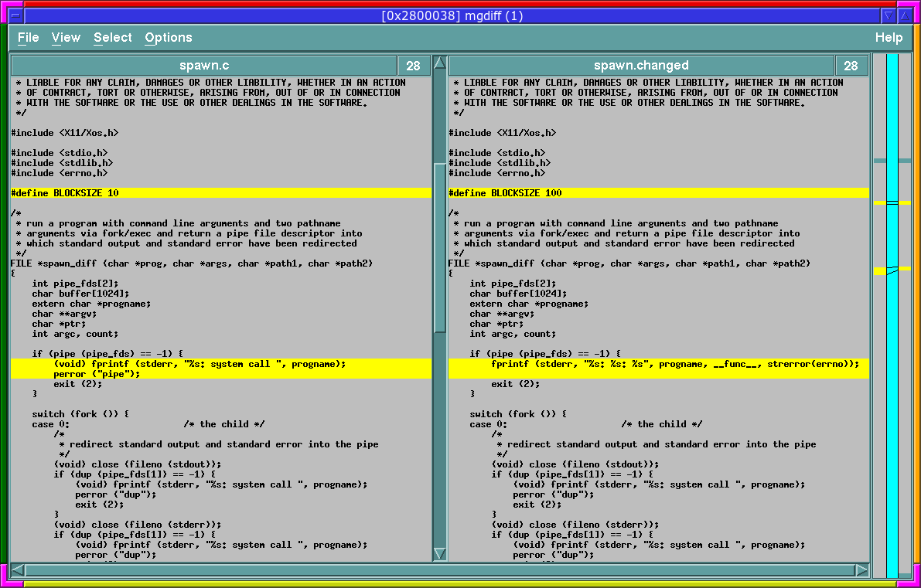The width and height of the screenshot is (921, 588).
Task: Click the vertical scrollbar up arrow
Action: click(440, 63)
